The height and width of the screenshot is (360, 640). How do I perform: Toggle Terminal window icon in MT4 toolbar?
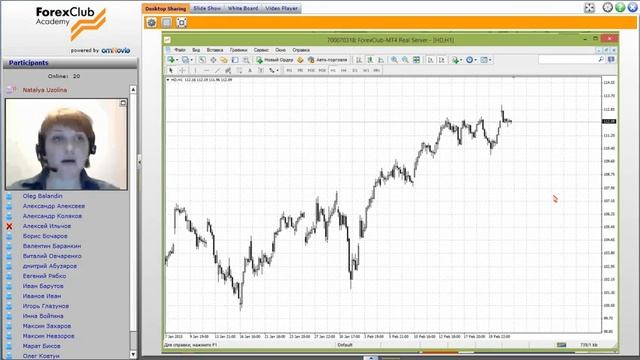coord(235,60)
